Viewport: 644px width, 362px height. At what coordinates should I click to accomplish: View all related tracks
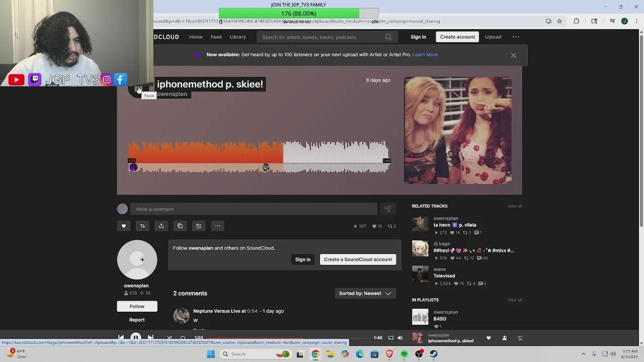(515, 206)
